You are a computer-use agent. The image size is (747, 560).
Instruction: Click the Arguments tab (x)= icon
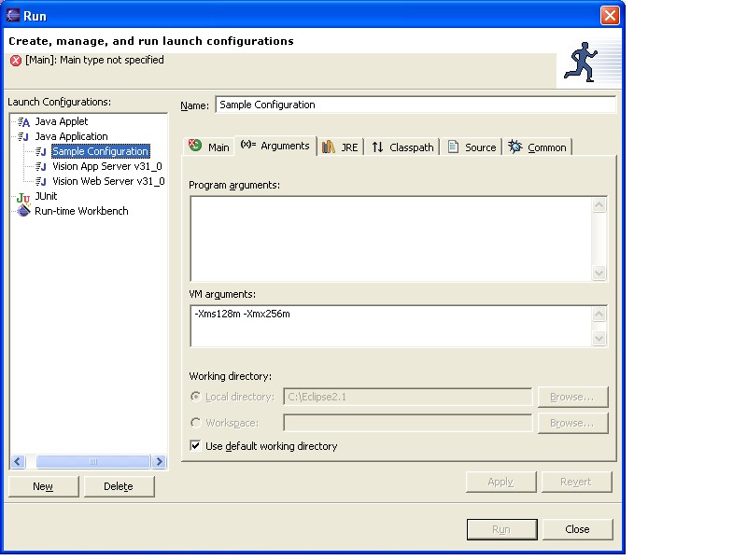[247, 145]
